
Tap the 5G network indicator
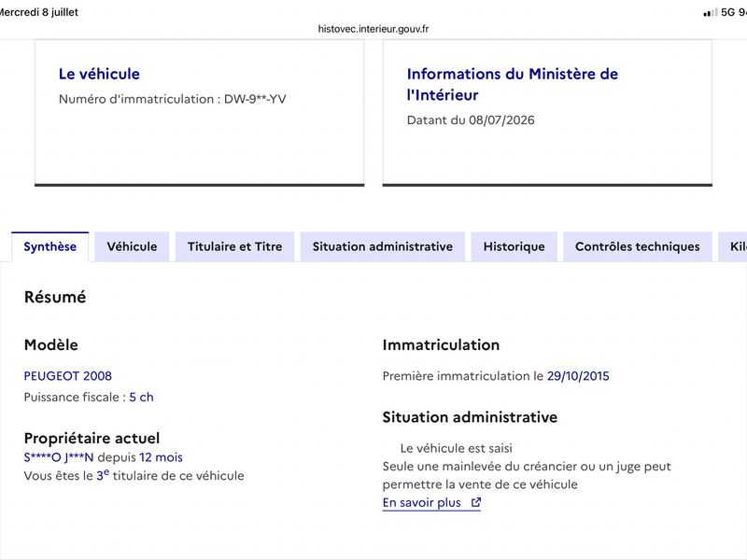[728, 12]
